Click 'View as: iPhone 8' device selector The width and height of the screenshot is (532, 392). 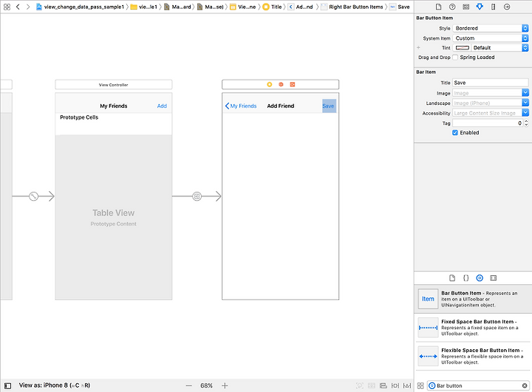pyautogui.click(x=54, y=385)
